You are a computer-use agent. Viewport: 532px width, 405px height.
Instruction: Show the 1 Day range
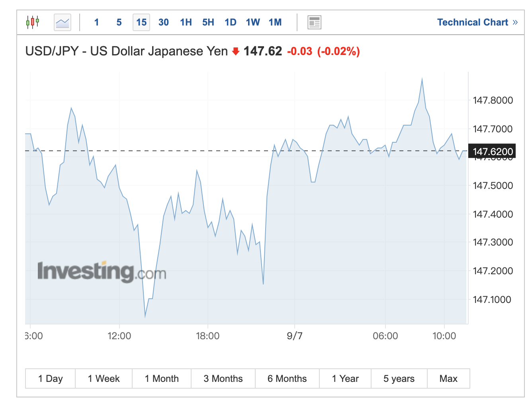point(51,379)
